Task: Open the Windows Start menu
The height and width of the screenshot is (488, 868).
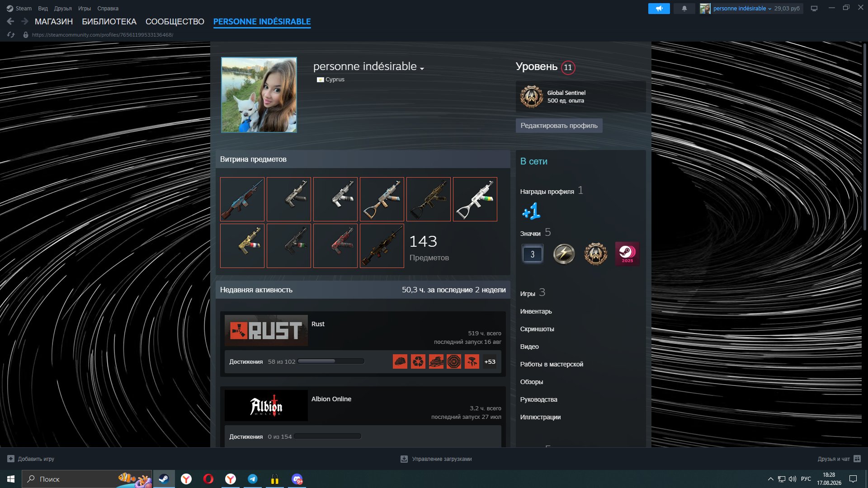Action: click(11, 479)
